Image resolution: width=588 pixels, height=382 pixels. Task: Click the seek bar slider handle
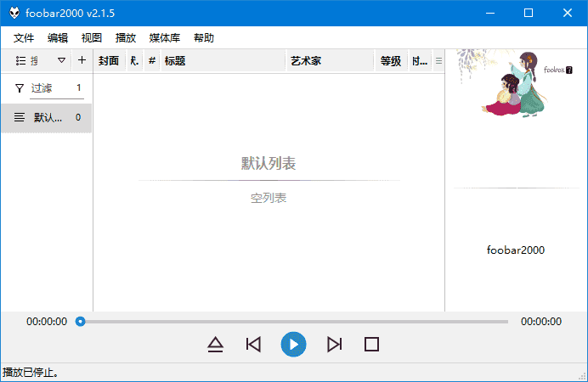(x=80, y=322)
